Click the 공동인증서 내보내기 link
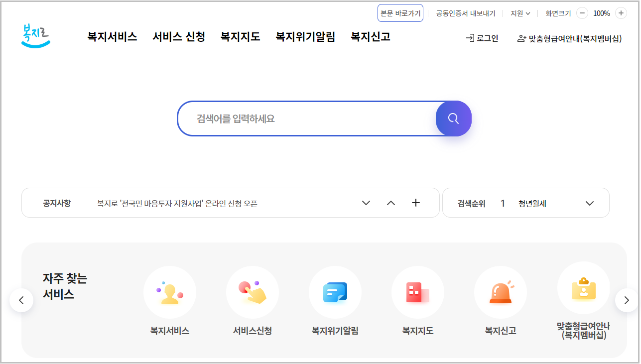 tap(465, 13)
